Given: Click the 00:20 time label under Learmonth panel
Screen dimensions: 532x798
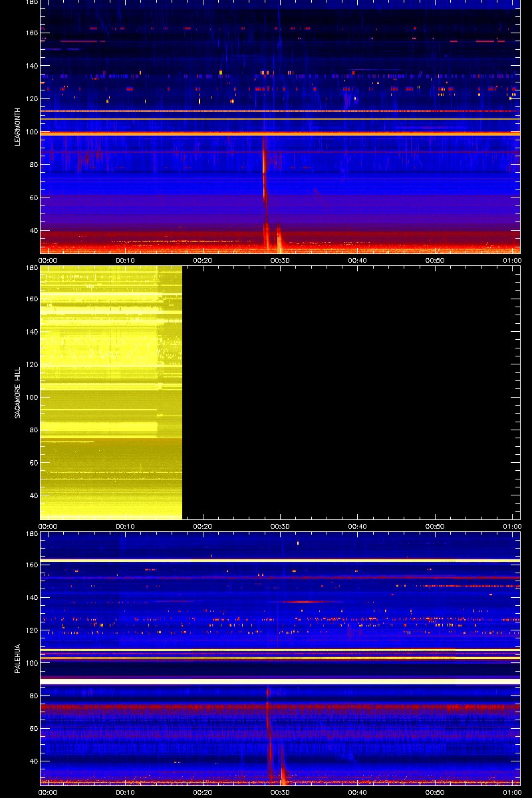Looking at the screenshot, I should 203,261.
